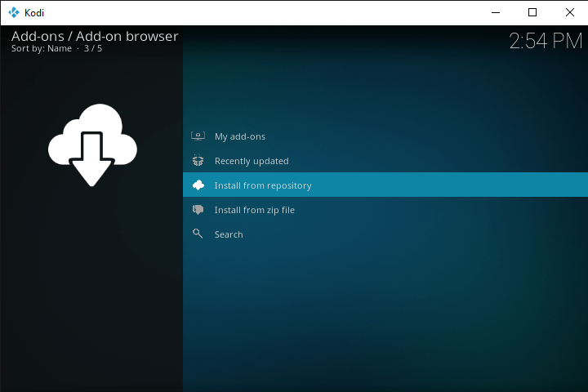Close the Kodi window
Screen dimensions: 588x392
coord(570,12)
